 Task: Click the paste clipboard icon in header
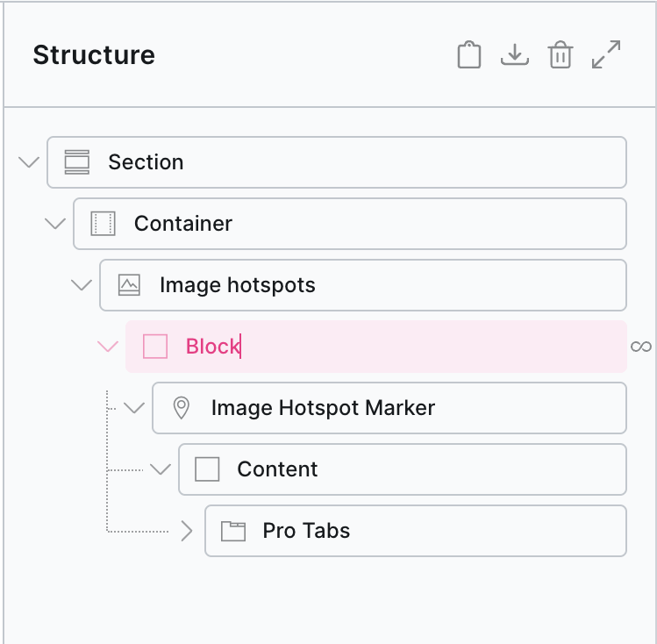click(x=469, y=55)
